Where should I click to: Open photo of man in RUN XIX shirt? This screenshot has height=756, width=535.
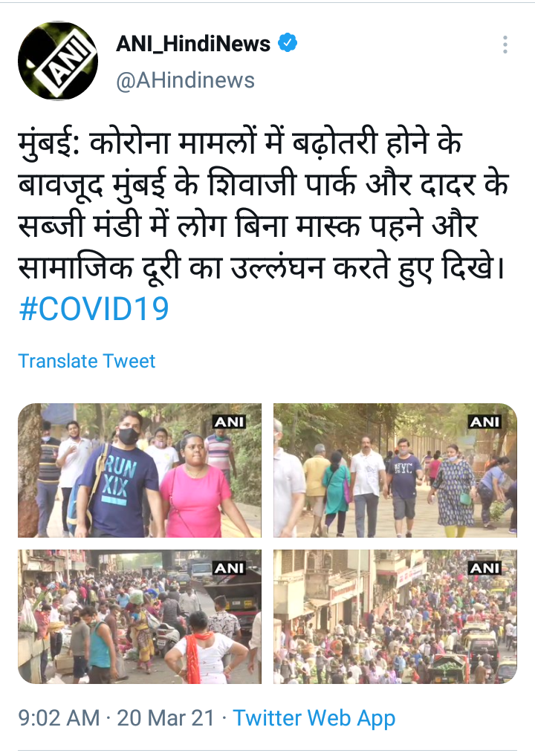(x=140, y=471)
